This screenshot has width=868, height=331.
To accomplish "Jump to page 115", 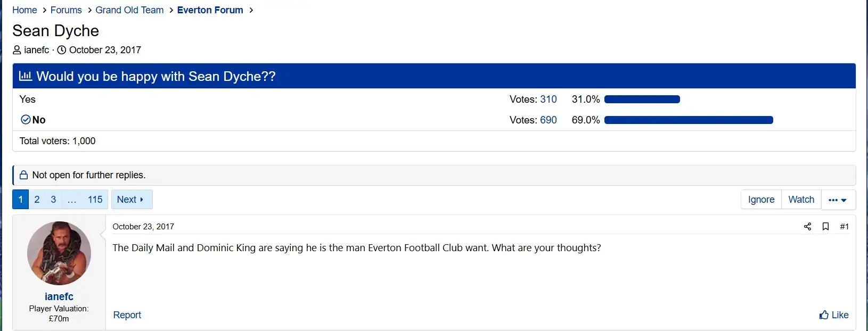I will coord(95,200).
